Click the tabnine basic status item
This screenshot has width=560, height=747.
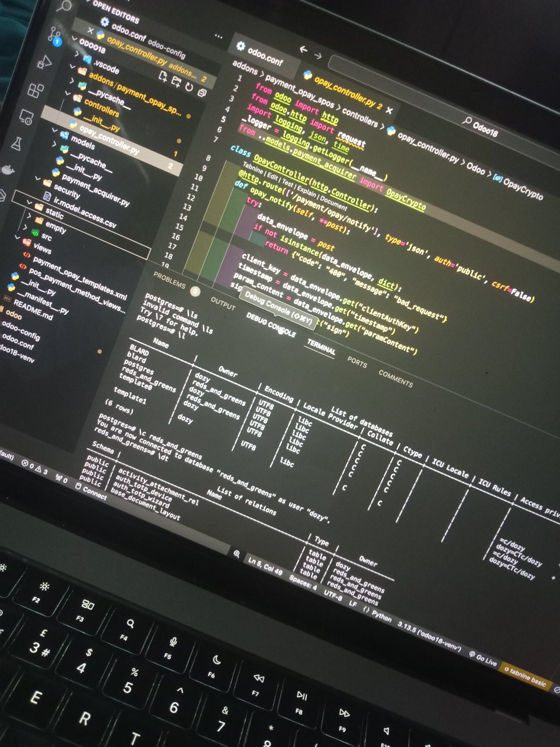(x=525, y=676)
